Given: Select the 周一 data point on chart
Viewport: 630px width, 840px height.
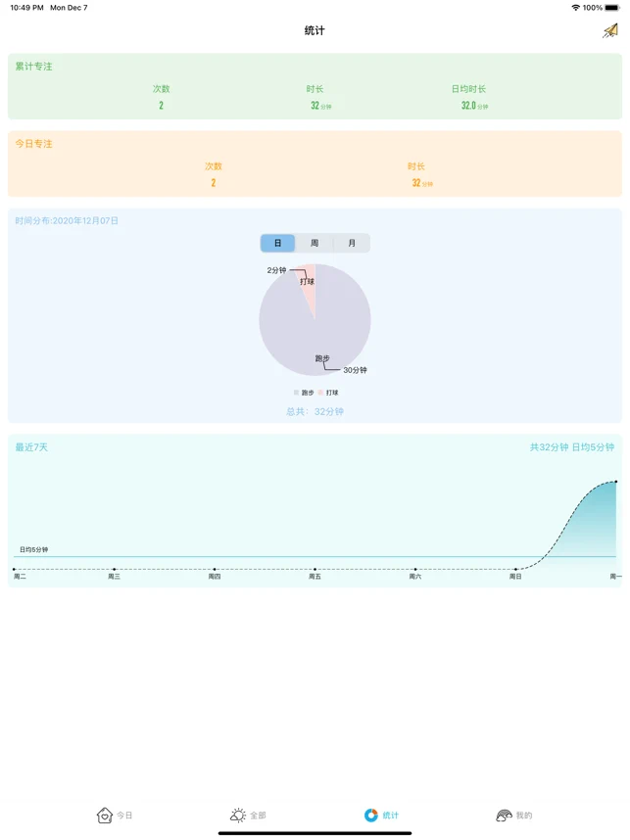Looking at the screenshot, I should tap(615, 482).
